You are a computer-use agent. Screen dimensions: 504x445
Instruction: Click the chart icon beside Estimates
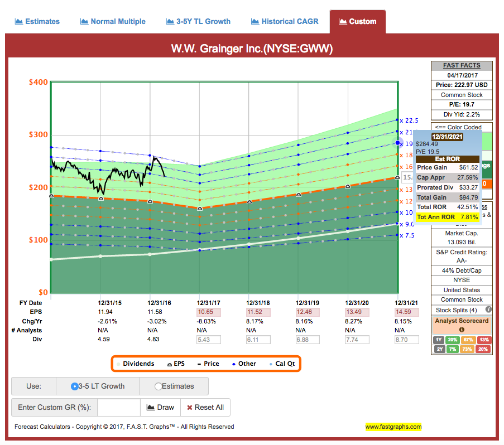[19, 22]
